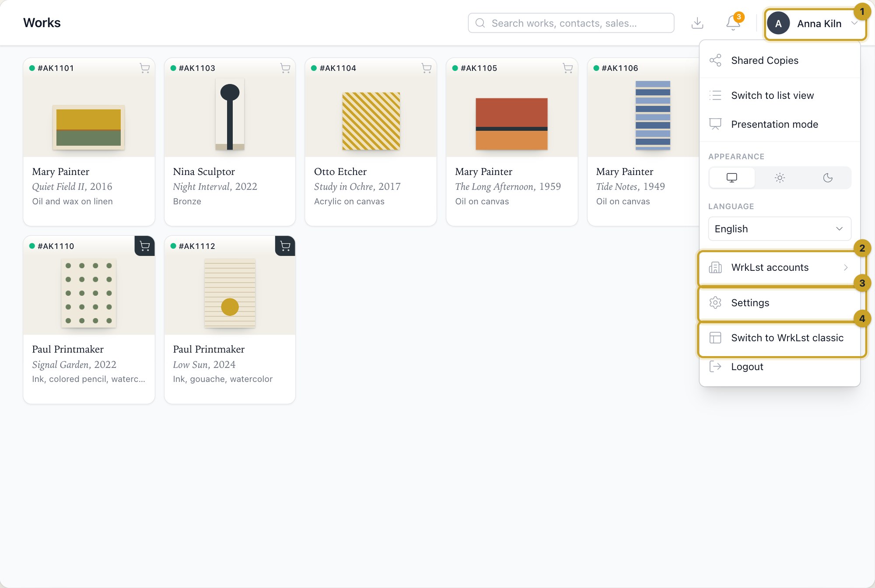Click 'Nina Sculptor' artist name
This screenshot has height=588, width=875.
[x=204, y=171]
